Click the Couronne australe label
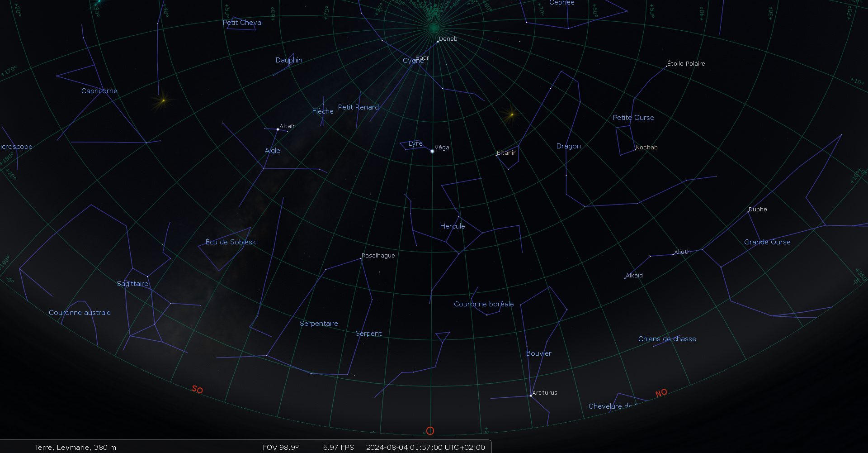The width and height of the screenshot is (868, 453). click(x=80, y=313)
